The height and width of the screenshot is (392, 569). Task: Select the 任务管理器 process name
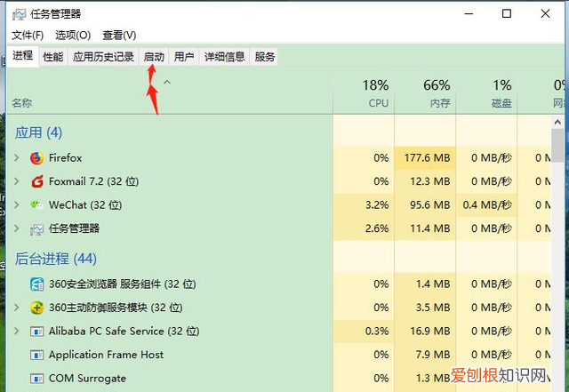pyautogui.click(x=74, y=228)
